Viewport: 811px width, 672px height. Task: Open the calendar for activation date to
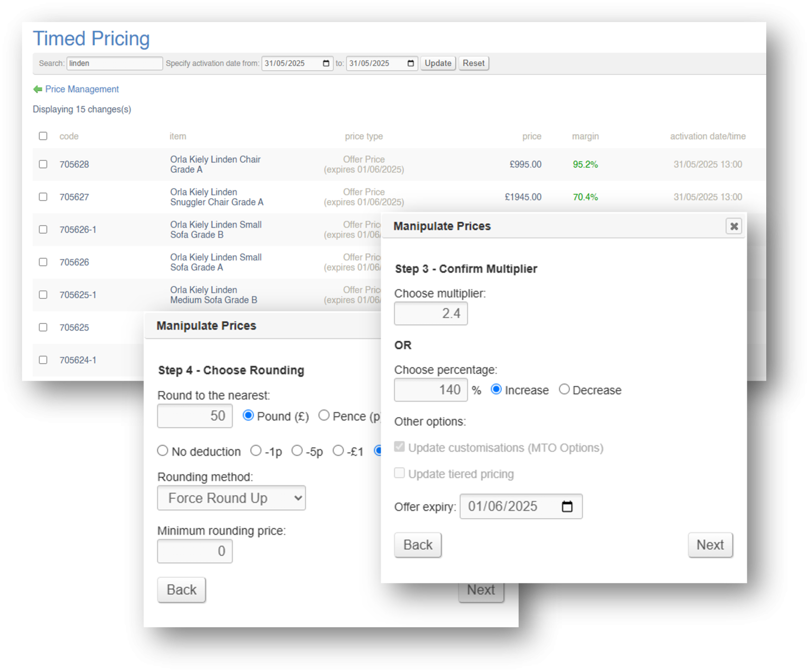[x=411, y=63]
